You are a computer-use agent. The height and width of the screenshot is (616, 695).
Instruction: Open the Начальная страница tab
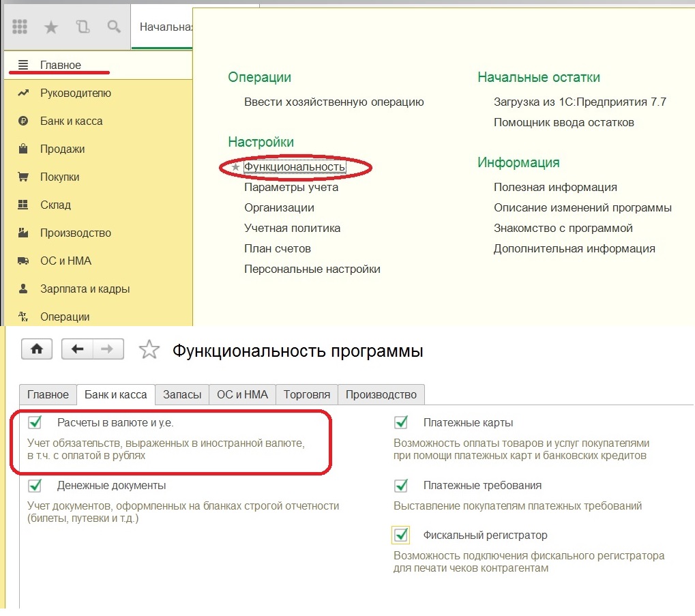click(x=162, y=27)
